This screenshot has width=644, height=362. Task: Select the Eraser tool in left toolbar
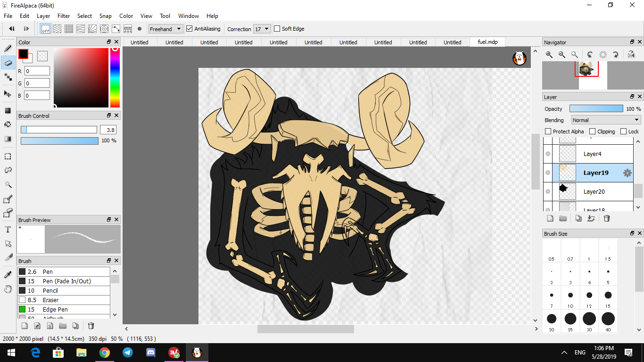8,63
